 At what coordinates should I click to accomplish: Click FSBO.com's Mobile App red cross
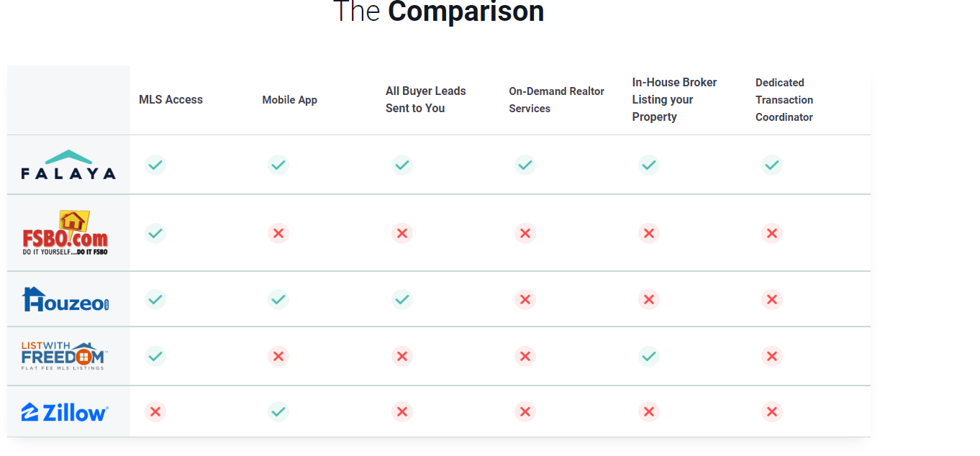278,233
